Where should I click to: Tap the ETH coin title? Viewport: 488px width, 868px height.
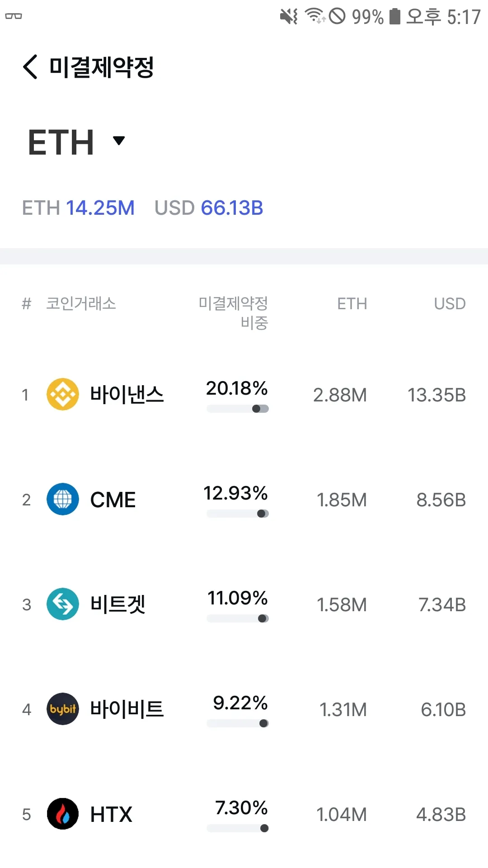[61, 142]
